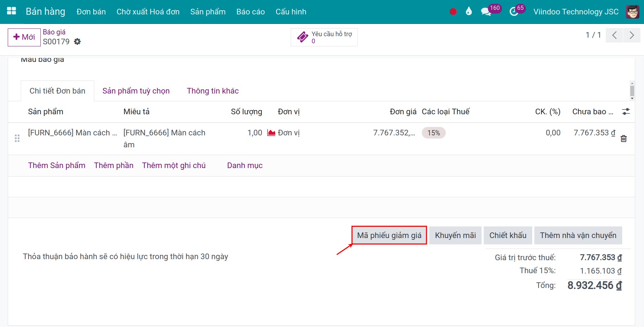Open the Cấu hình menu
The height and width of the screenshot is (327, 644).
[291, 12]
